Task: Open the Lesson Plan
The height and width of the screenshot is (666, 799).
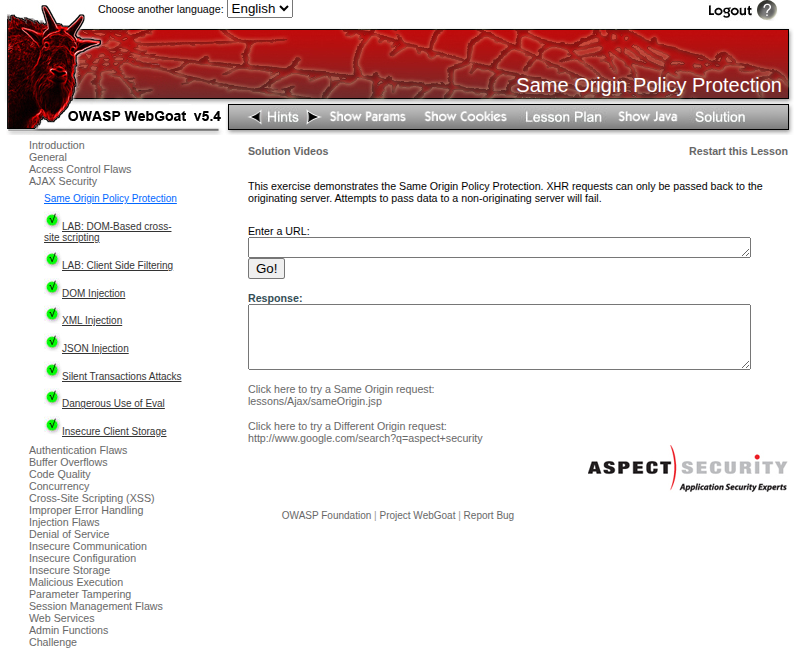Action: click(x=563, y=117)
